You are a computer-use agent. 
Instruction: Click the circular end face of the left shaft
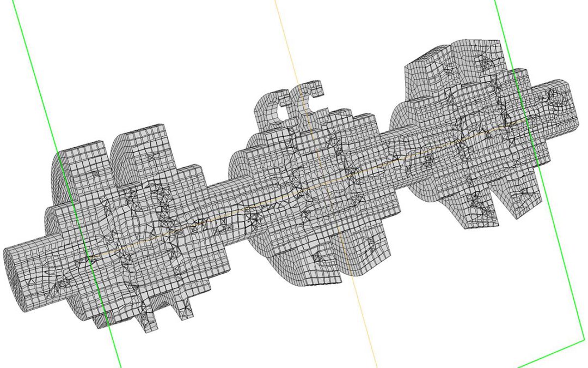(10, 280)
